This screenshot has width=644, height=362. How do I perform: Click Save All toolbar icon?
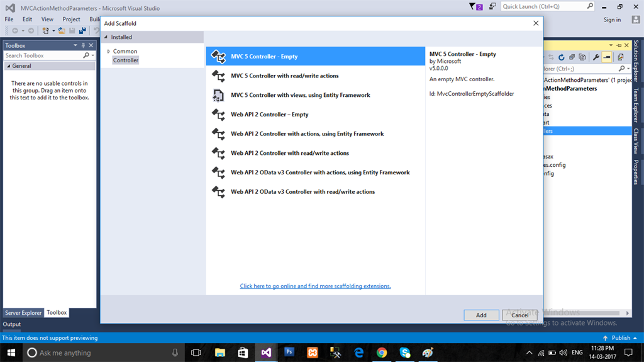click(82, 31)
